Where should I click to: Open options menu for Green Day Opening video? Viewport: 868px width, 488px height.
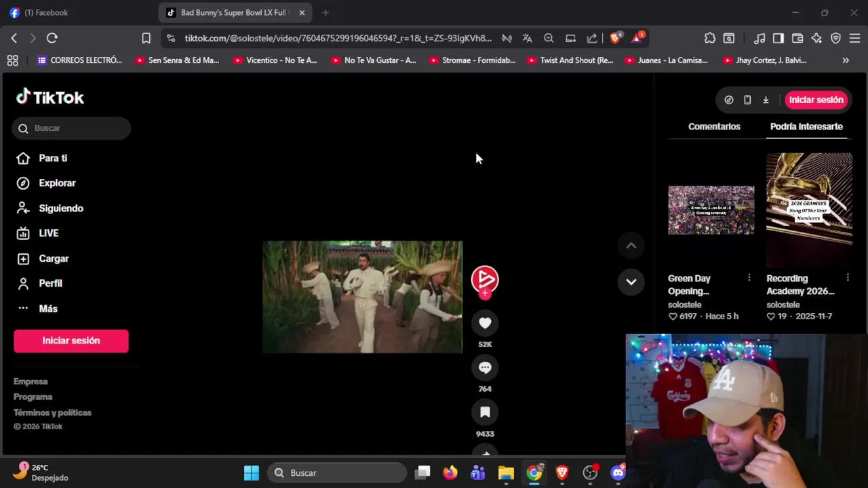(749, 278)
